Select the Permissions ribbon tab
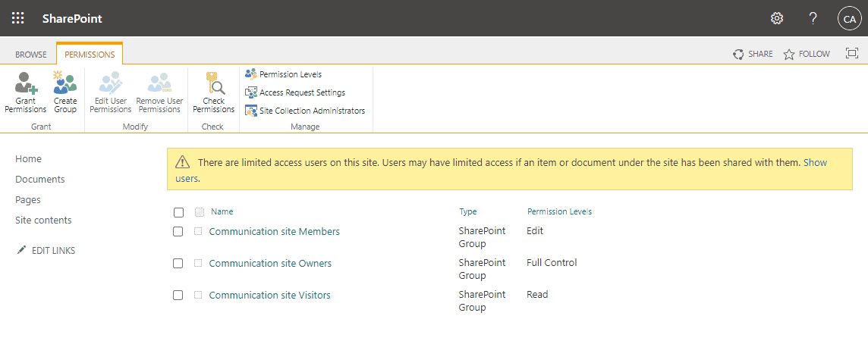This screenshot has width=868, height=341. [90, 55]
